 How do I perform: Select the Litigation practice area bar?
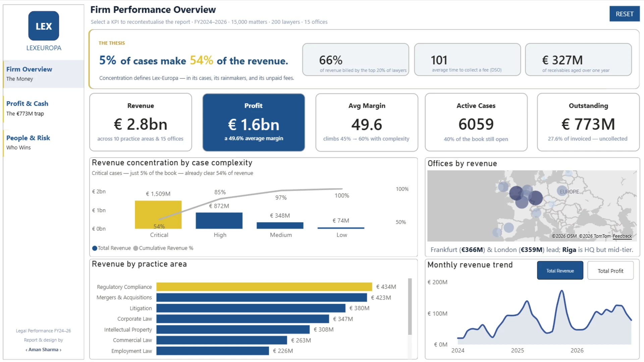tap(251, 308)
